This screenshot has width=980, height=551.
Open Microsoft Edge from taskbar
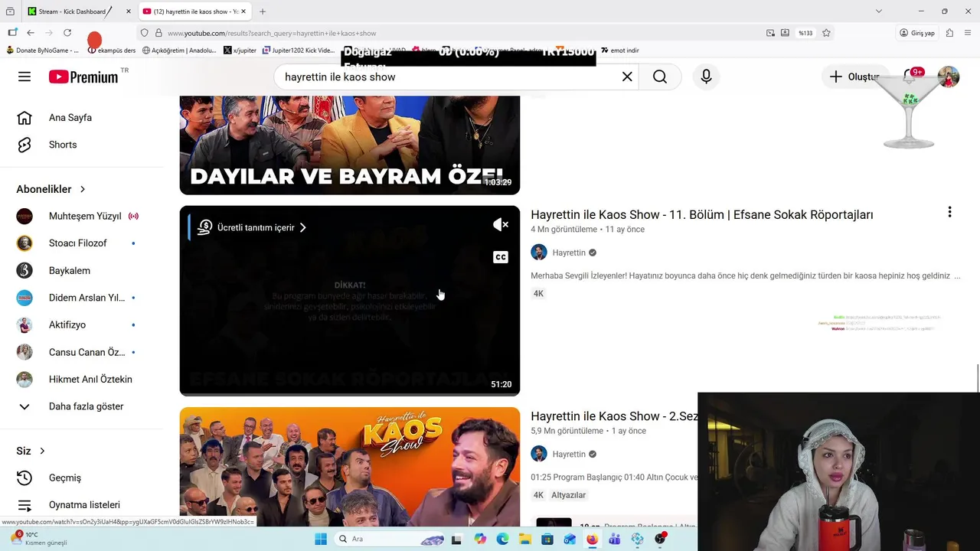pos(502,539)
